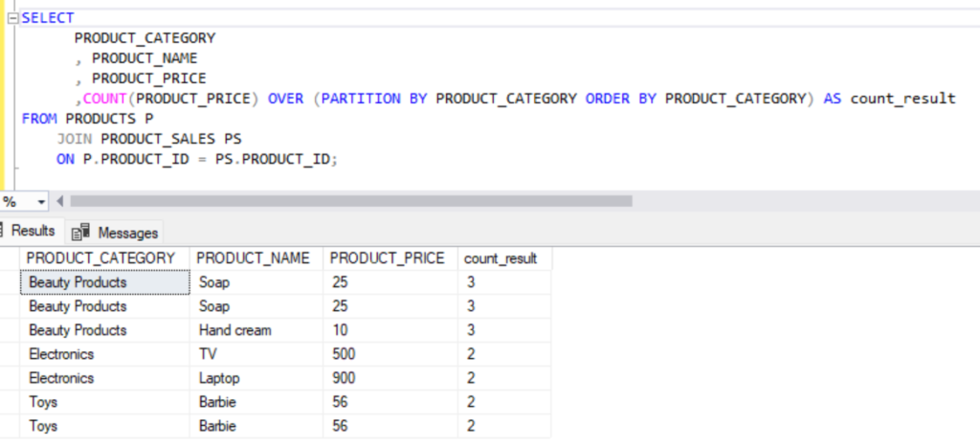Open the zoom percentage dropdown
980x447 pixels.
(x=41, y=202)
